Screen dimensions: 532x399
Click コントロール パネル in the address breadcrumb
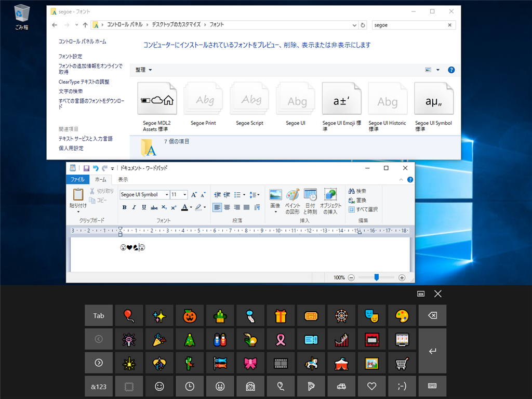pyautogui.click(x=125, y=25)
